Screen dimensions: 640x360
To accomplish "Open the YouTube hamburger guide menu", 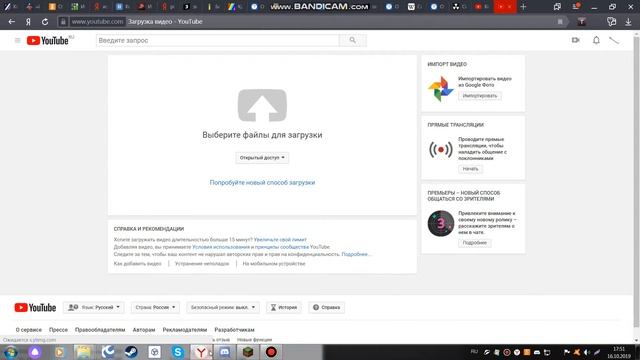I will pos(18,40).
